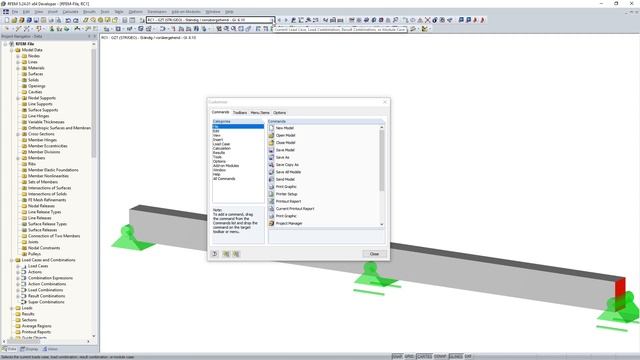Click scroll-down arrow in Commands list
This screenshot has width=640, height=360.
point(382,224)
